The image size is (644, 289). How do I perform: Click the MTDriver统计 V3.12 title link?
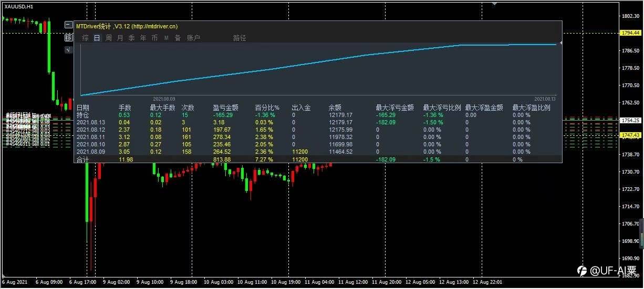(x=127, y=26)
